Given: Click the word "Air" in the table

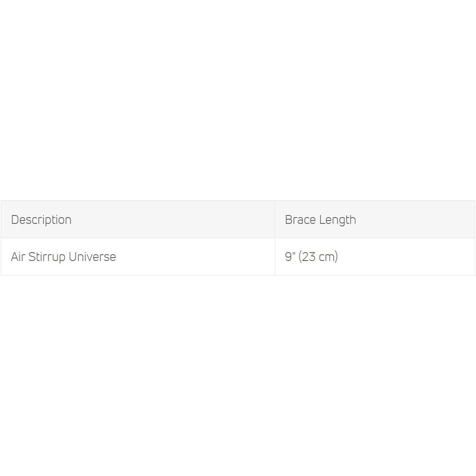Looking at the screenshot, I should pos(18,257).
